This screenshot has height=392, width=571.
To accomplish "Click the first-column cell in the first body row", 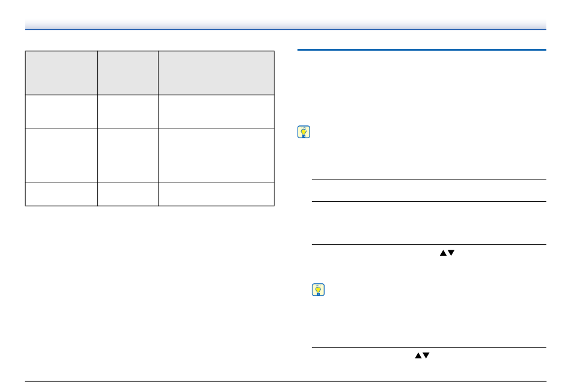I will 61,112.
